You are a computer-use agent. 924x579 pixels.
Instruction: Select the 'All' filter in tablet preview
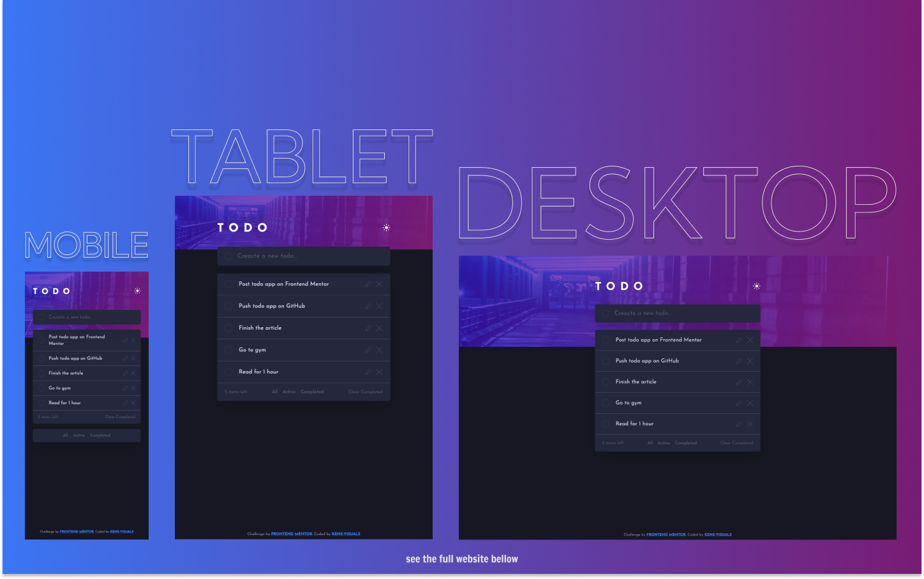point(275,392)
